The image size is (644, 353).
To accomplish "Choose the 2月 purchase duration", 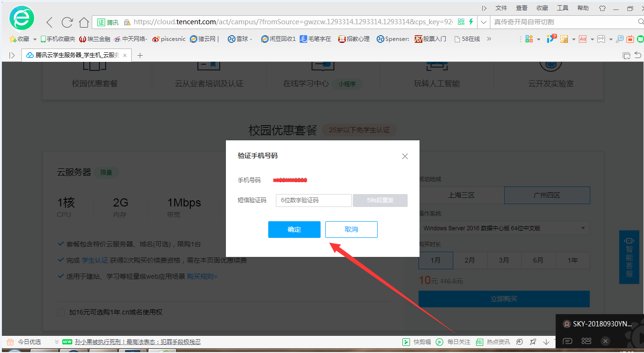I will [x=470, y=260].
